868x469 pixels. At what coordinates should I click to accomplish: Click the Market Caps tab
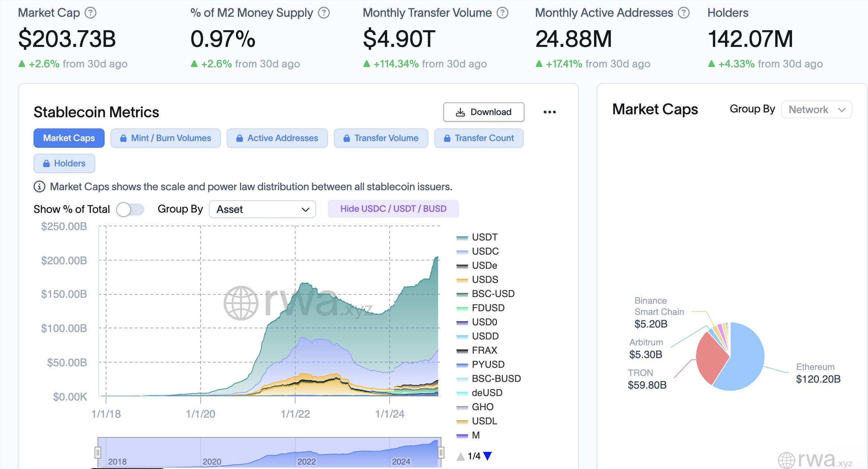tap(69, 138)
